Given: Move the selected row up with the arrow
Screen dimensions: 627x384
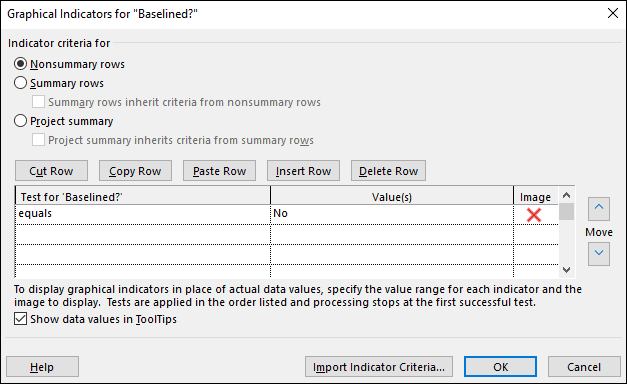Looking at the screenshot, I should (x=599, y=208).
